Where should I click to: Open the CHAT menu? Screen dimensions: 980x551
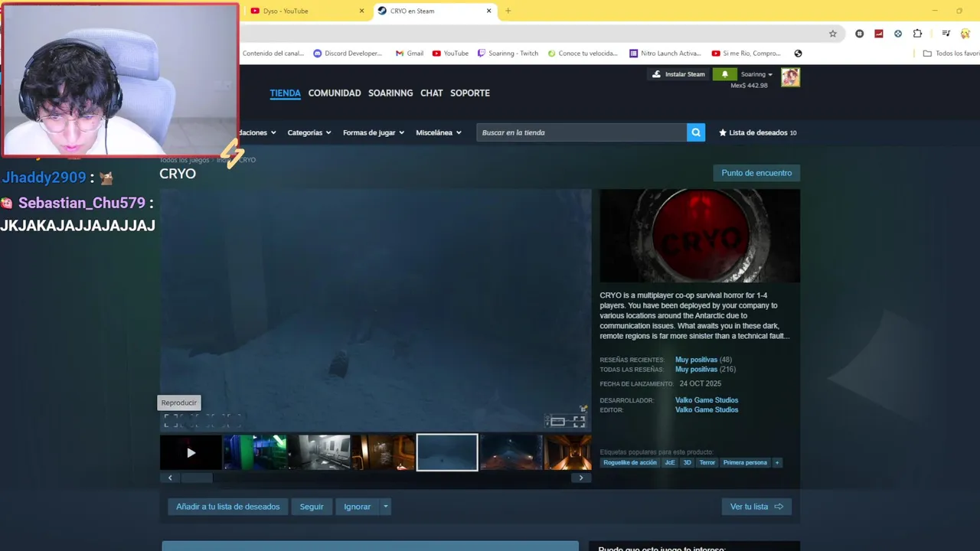tap(431, 93)
